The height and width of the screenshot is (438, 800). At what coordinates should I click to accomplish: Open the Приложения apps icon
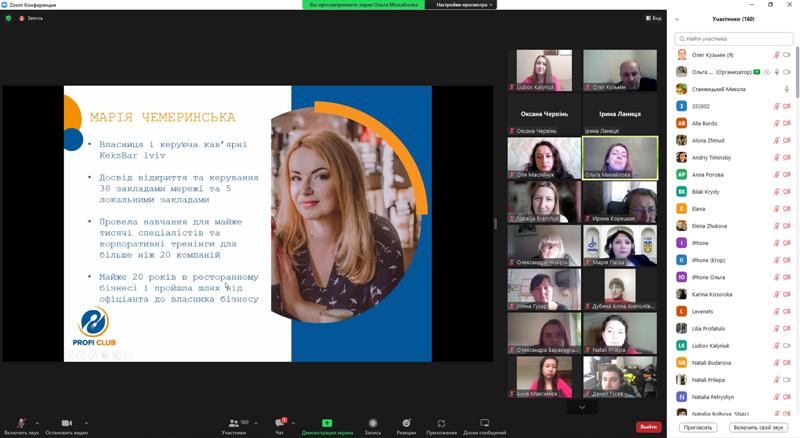coord(441,423)
